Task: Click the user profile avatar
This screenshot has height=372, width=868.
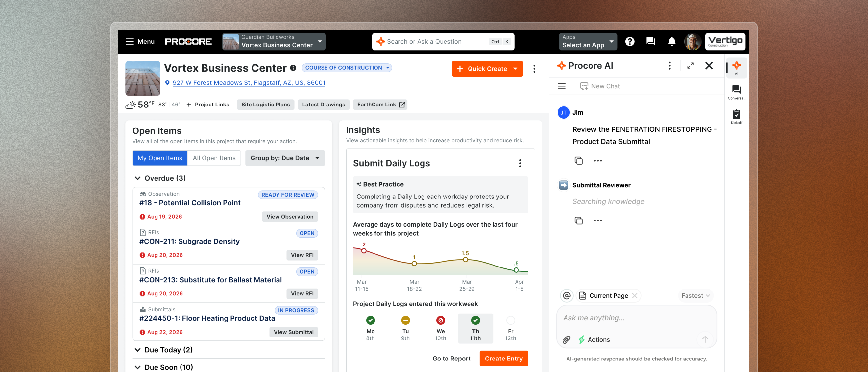Action: click(692, 41)
